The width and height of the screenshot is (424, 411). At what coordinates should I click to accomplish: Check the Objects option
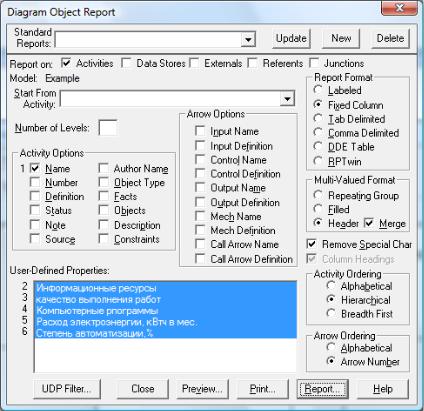[104, 210]
